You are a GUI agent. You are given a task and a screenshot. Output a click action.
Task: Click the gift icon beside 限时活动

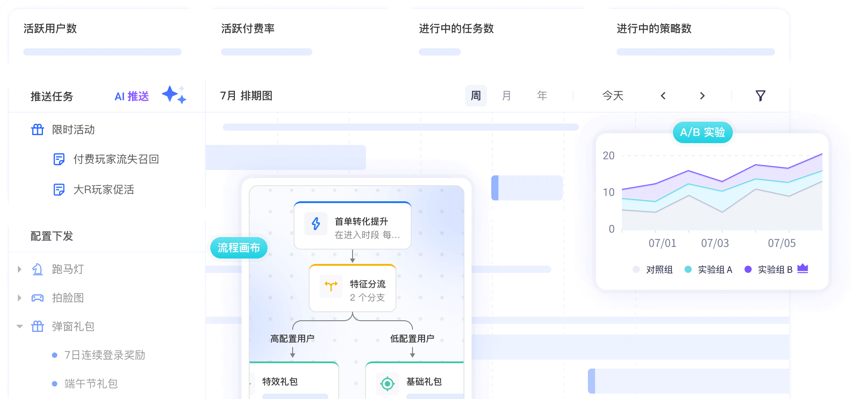pyautogui.click(x=38, y=130)
